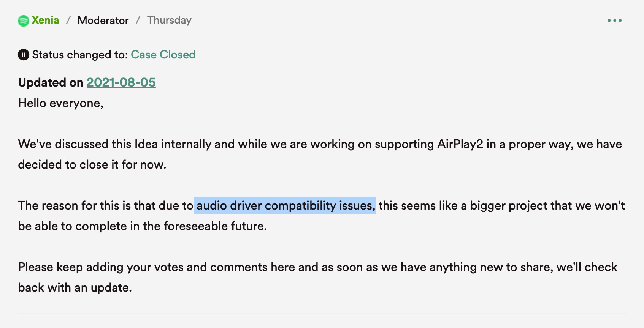
Task: Click 'decided to close it for now' text
Action: pyautogui.click(x=92, y=165)
